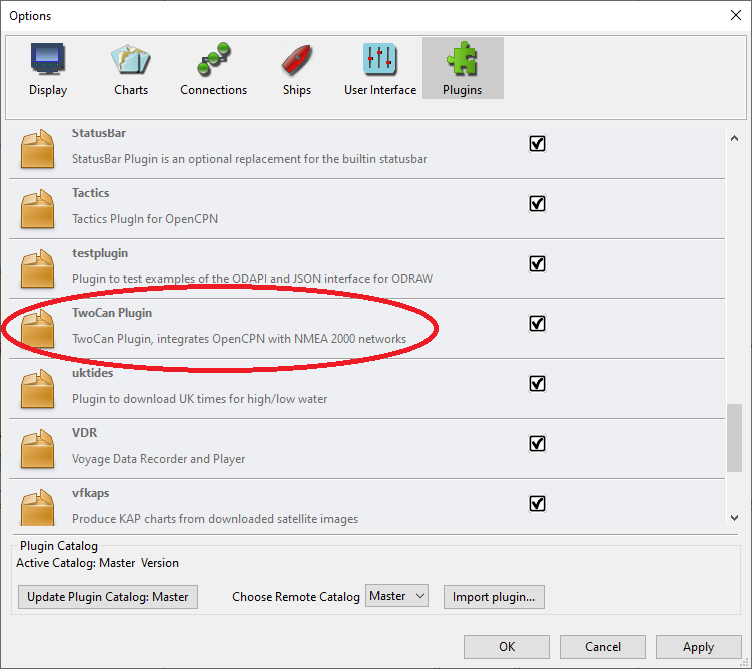752x669 pixels.
Task: Click the green Plugins puzzle icon
Action: click(x=462, y=61)
